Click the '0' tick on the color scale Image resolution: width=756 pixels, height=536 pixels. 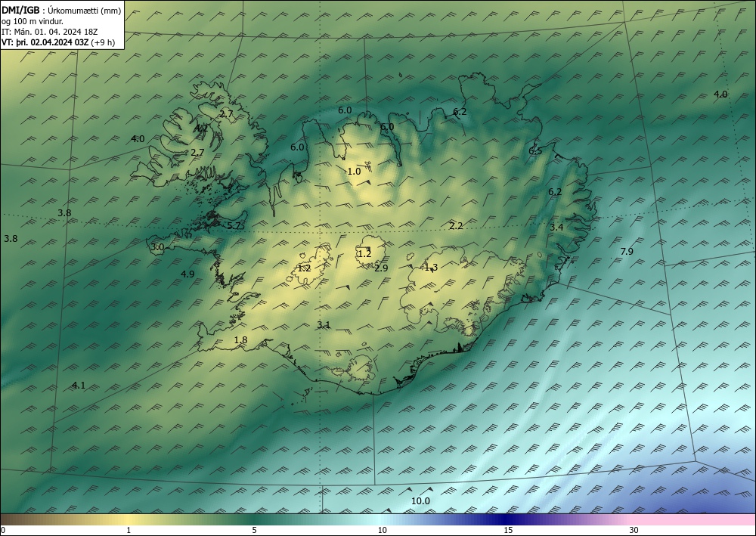click(x=3, y=531)
